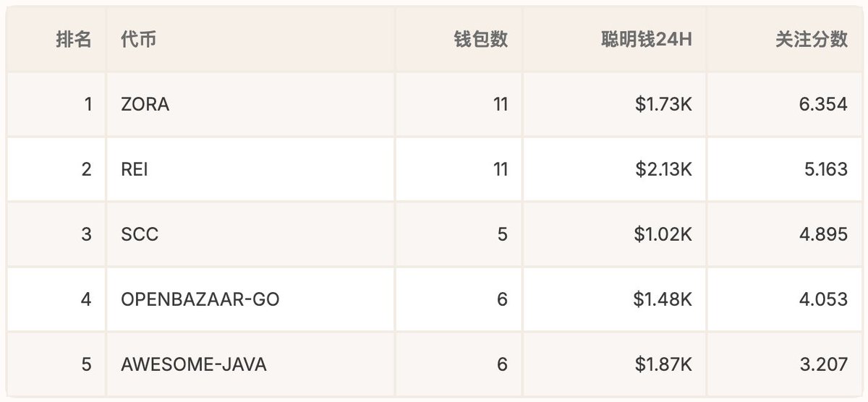
Task: Click SCC's $1.02K smart money value
Action: point(663,234)
